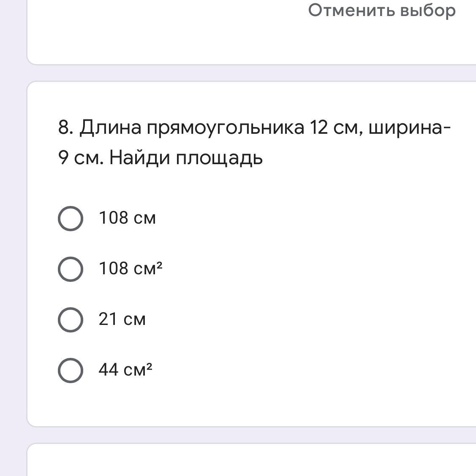476x476 pixels.
Task: Pick the 44 см² radio circle
Action: pyautogui.click(x=71, y=371)
